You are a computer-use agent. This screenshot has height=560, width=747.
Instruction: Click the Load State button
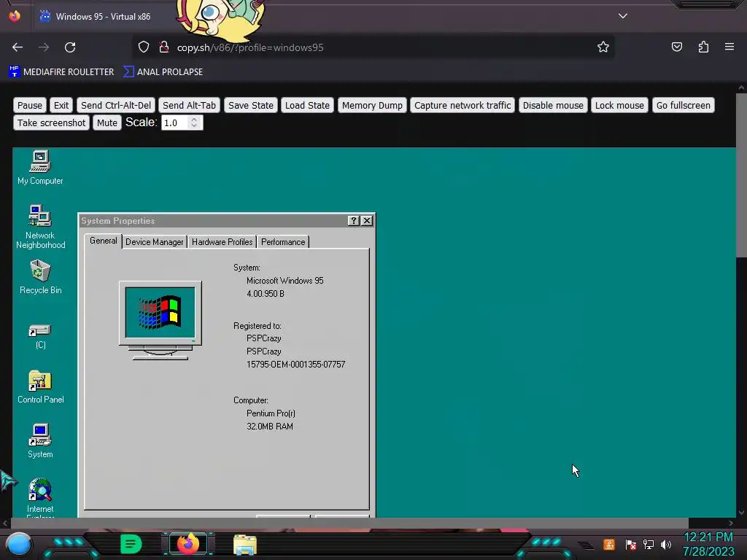[307, 105]
